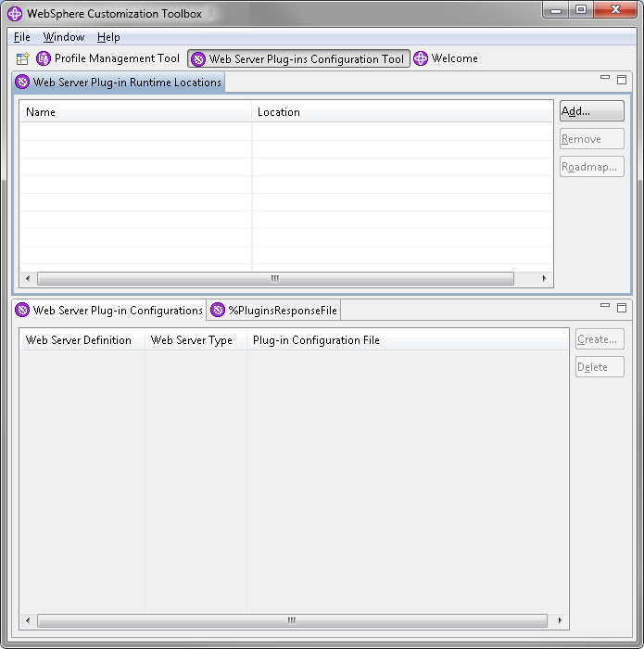Maximize the WebSphere Customization Toolbox window

(x=581, y=10)
